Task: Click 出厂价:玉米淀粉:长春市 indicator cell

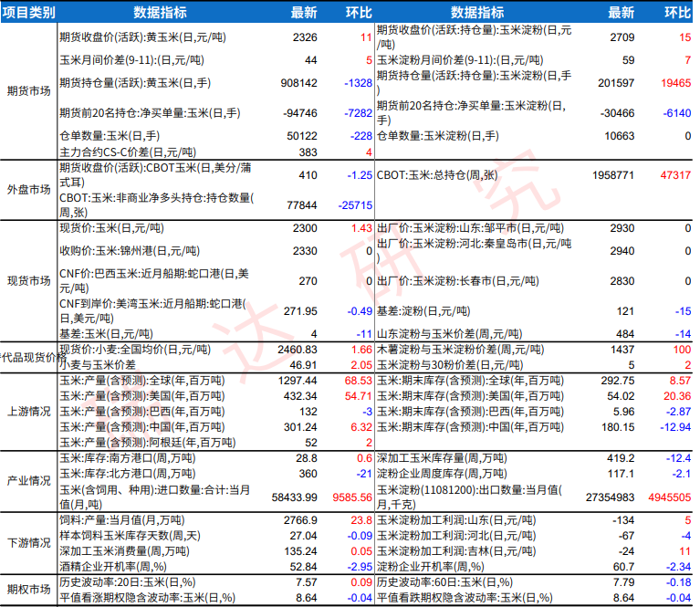Action: 458,281
